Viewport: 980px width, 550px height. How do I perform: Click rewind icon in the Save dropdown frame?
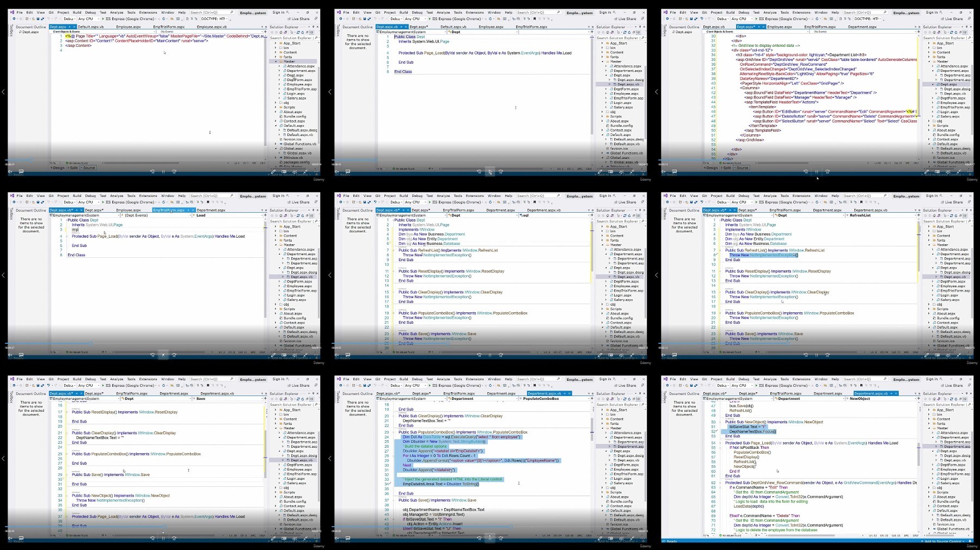coord(152,539)
